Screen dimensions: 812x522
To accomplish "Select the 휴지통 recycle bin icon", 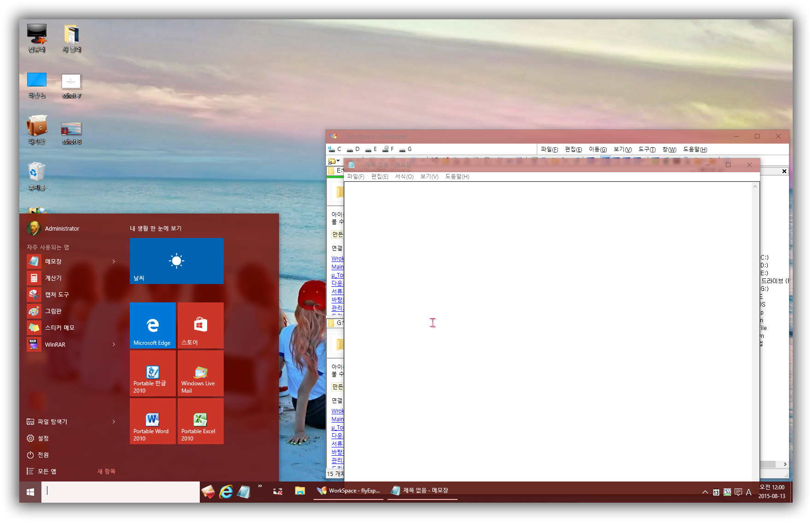I will pyautogui.click(x=37, y=176).
